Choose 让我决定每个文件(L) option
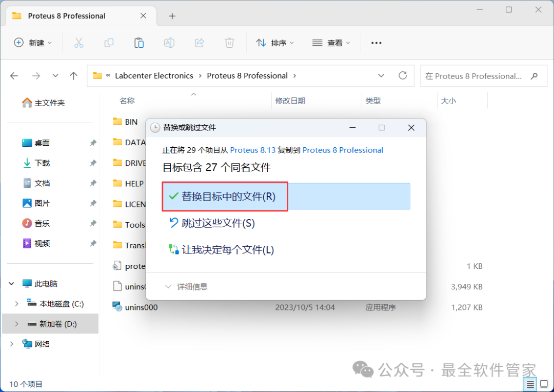The width and height of the screenshot is (554, 392). (x=286, y=250)
